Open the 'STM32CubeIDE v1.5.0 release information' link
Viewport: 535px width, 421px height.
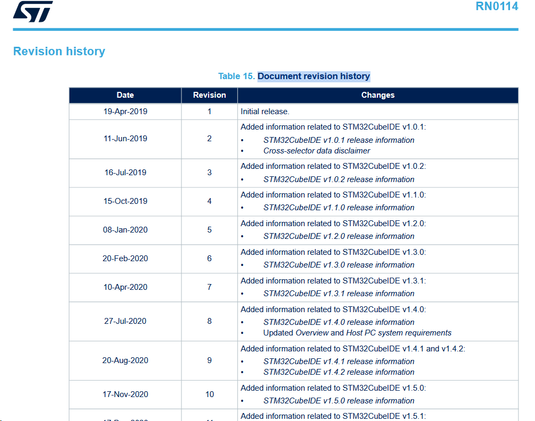coord(339,401)
